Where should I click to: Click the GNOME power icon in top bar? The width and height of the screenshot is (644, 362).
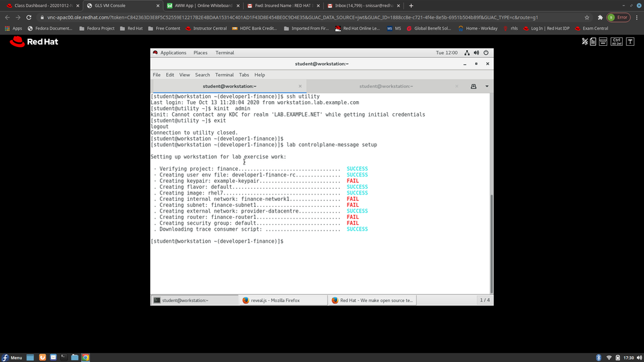[486, 53]
